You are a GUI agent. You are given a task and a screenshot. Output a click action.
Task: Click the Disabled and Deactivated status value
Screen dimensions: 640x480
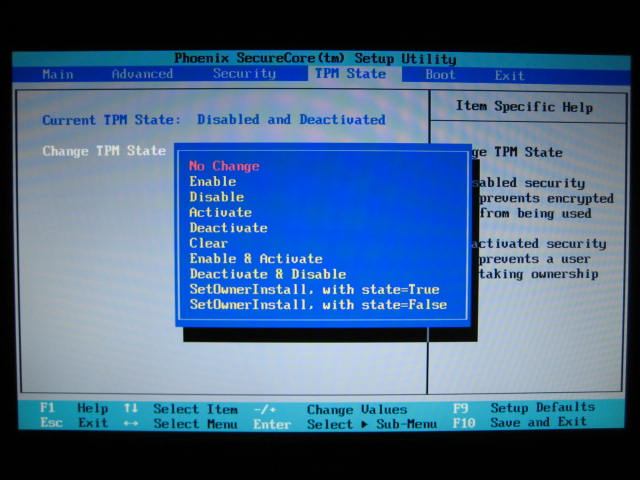pyautogui.click(x=291, y=120)
